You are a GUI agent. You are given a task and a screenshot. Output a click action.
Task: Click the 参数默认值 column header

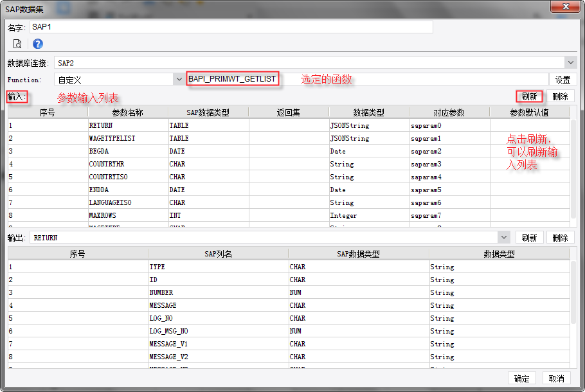pos(530,112)
